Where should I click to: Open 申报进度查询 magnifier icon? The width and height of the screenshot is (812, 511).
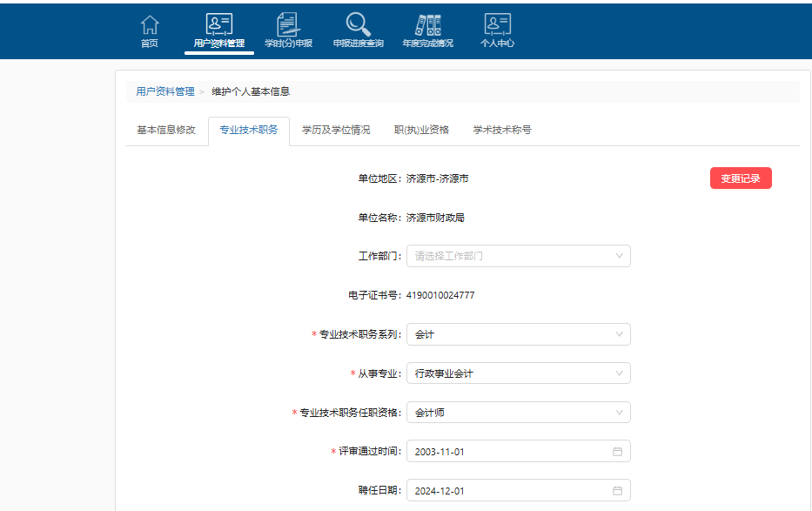coord(358,25)
